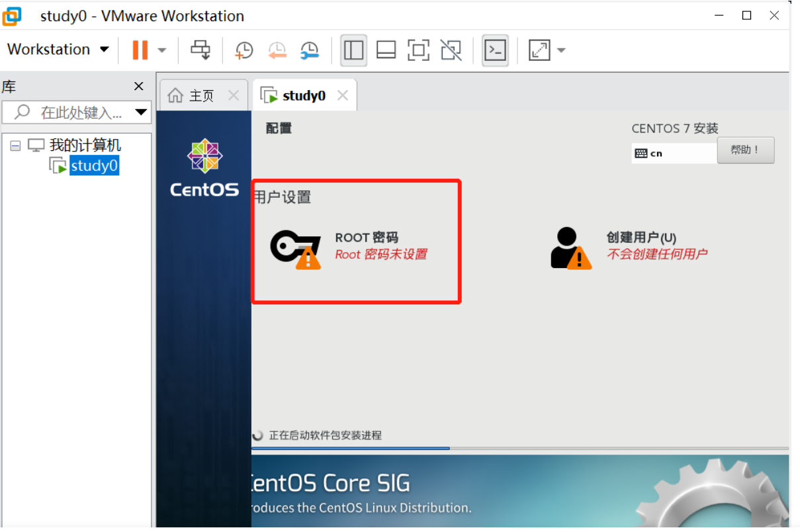Pause the virtual machine

coord(140,50)
